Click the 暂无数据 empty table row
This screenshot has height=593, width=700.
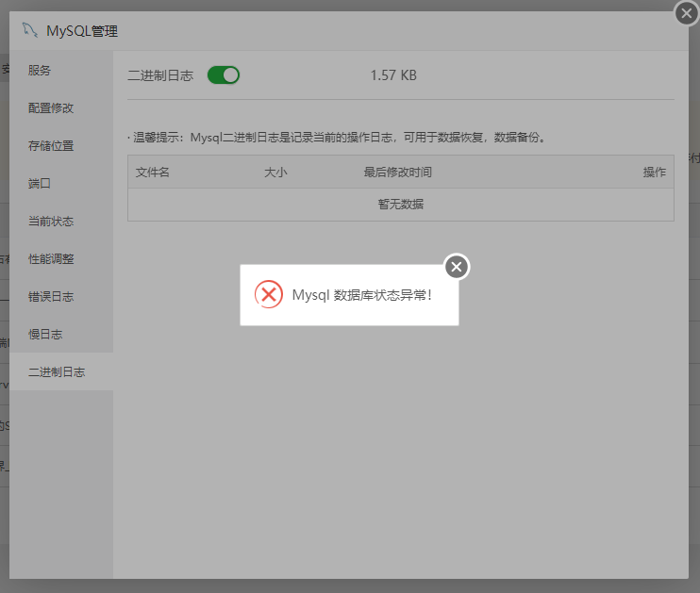[x=400, y=205]
